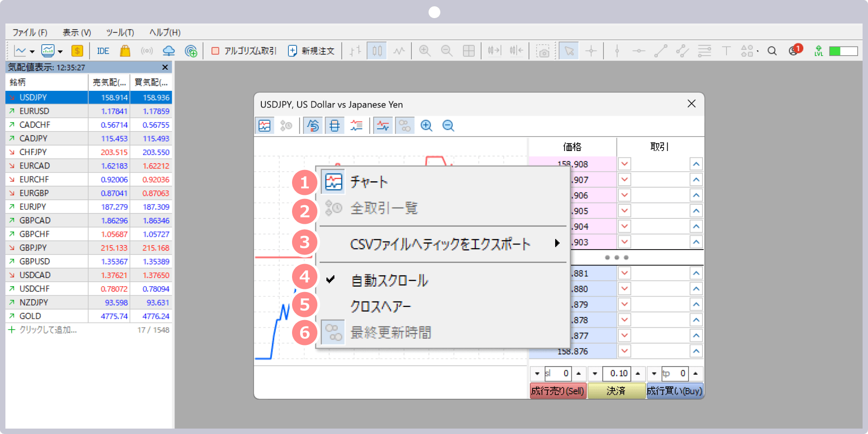The width and height of the screenshot is (868, 434).
Task: Toggle アルゴリズム取引 button
Action: pos(244,51)
